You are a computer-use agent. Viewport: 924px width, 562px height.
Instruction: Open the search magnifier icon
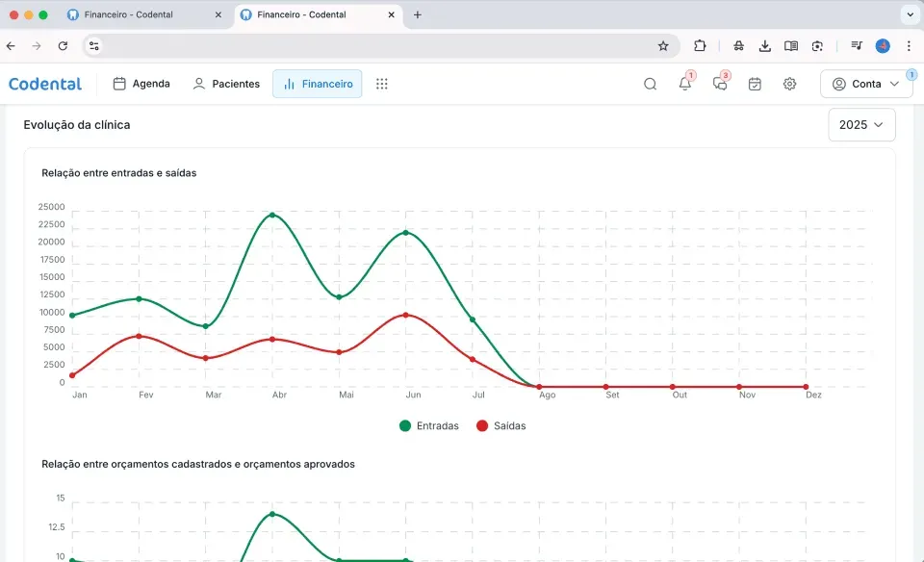(x=650, y=85)
